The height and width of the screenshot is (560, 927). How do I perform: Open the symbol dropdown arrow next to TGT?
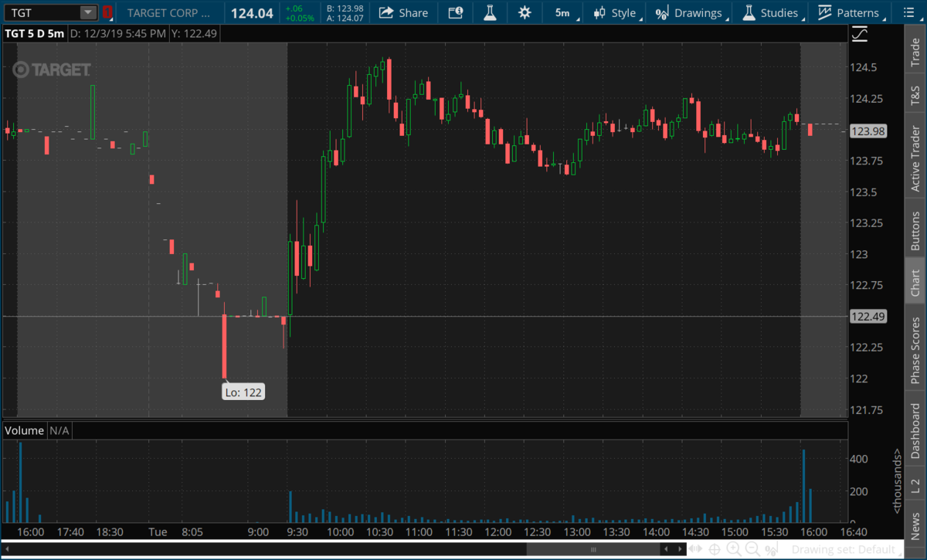point(89,12)
